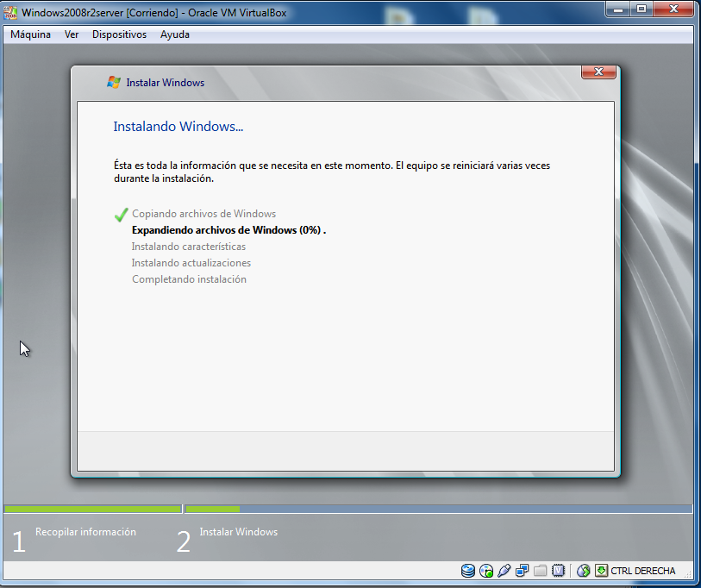Viewport: 701px width, 588px height.
Task: Open the Ver menu
Action: tap(72, 34)
